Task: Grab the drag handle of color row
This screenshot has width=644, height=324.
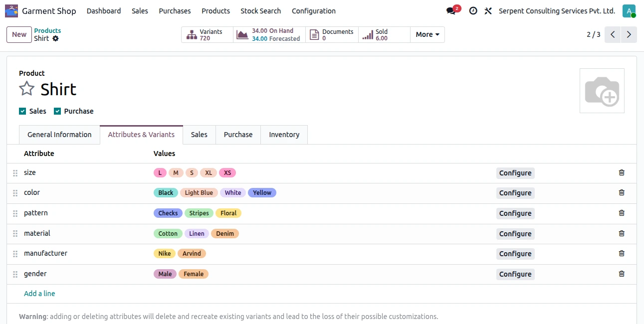Action: 15,193
